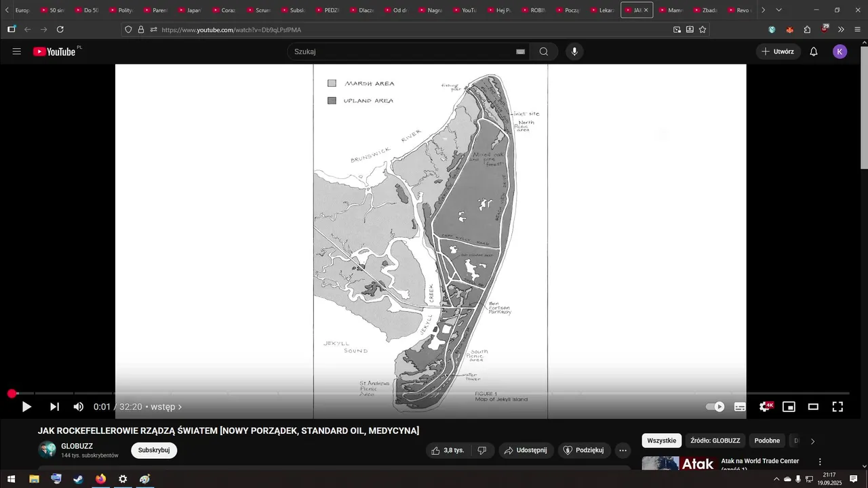Enable theater mode view
Image resolution: width=868 pixels, height=488 pixels.
(813, 407)
